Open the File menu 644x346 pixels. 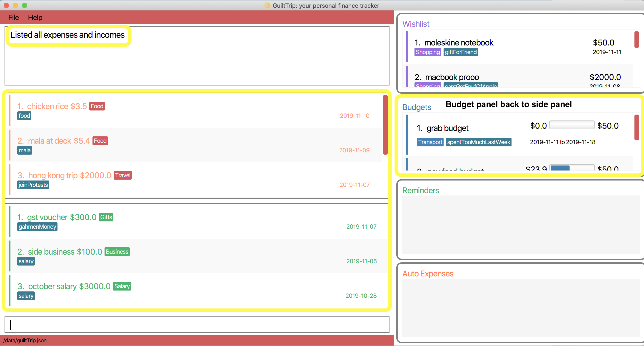point(14,17)
